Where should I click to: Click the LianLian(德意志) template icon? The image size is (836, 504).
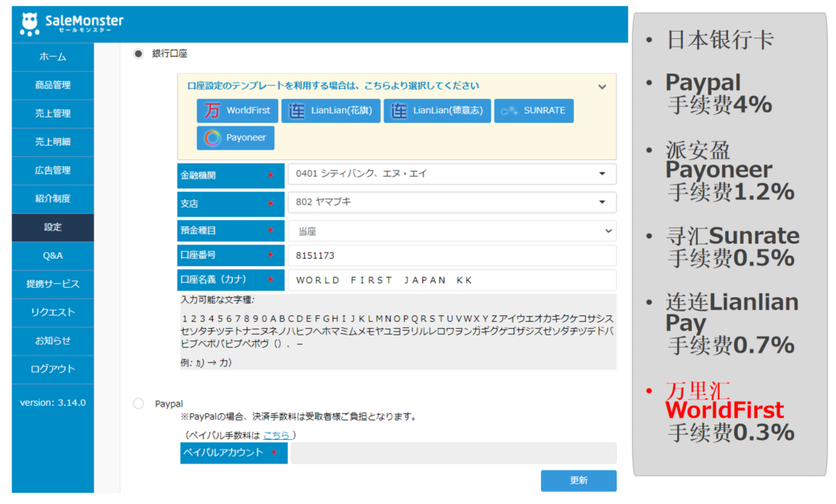click(x=398, y=111)
